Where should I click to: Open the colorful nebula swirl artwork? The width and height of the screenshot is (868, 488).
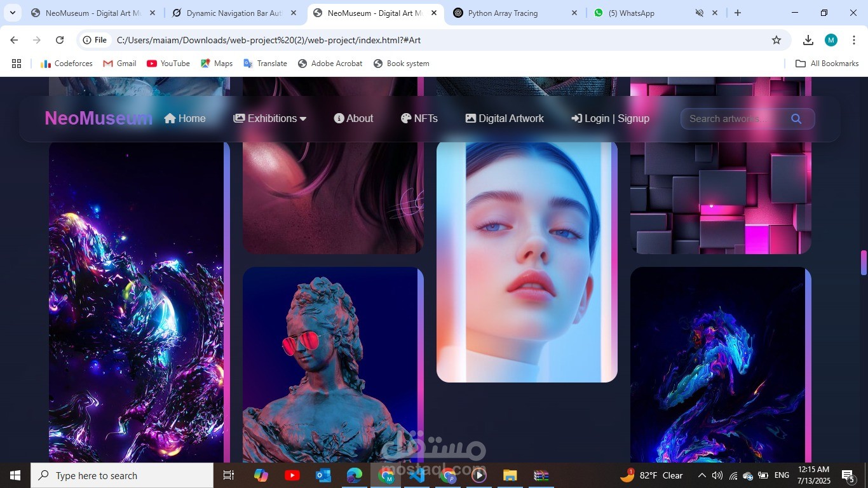click(x=139, y=301)
